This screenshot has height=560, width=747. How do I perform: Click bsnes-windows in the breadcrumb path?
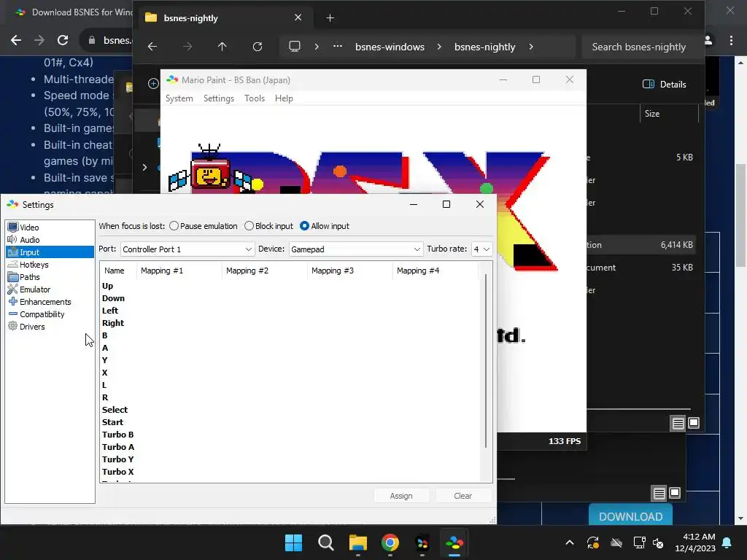tap(390, 47)
